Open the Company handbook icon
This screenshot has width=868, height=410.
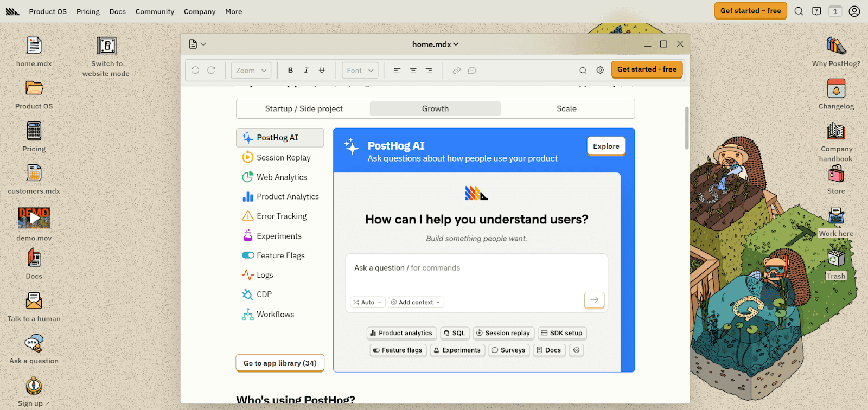[x=836, y=131]
